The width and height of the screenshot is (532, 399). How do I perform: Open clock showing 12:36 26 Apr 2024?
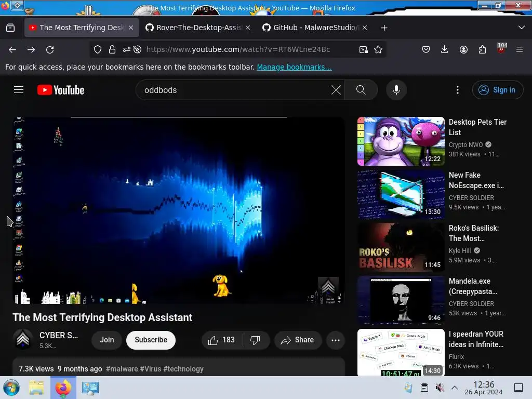point(484,388)
